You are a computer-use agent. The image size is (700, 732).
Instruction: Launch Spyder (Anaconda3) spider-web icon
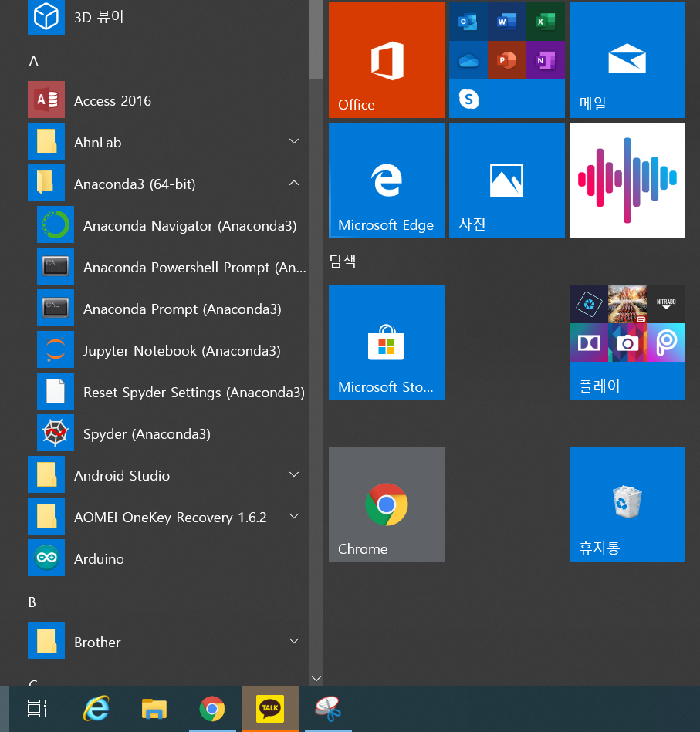(x=56, y=433)
